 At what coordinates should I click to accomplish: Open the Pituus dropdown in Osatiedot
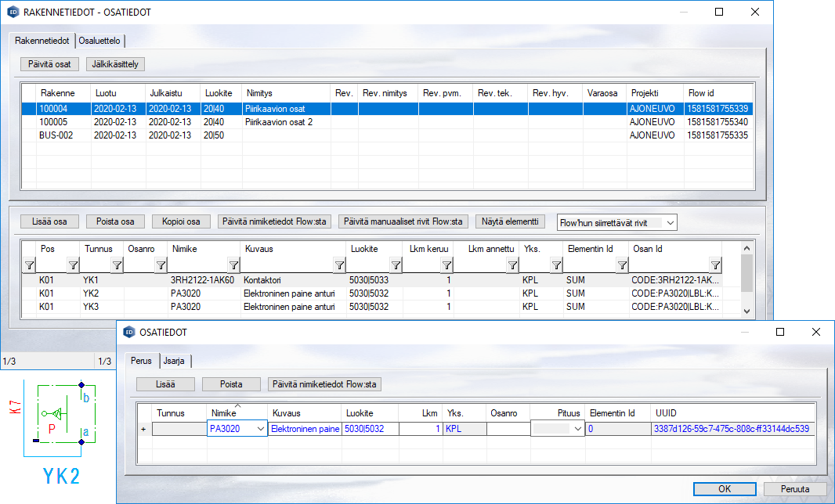(x=578, y=429)
